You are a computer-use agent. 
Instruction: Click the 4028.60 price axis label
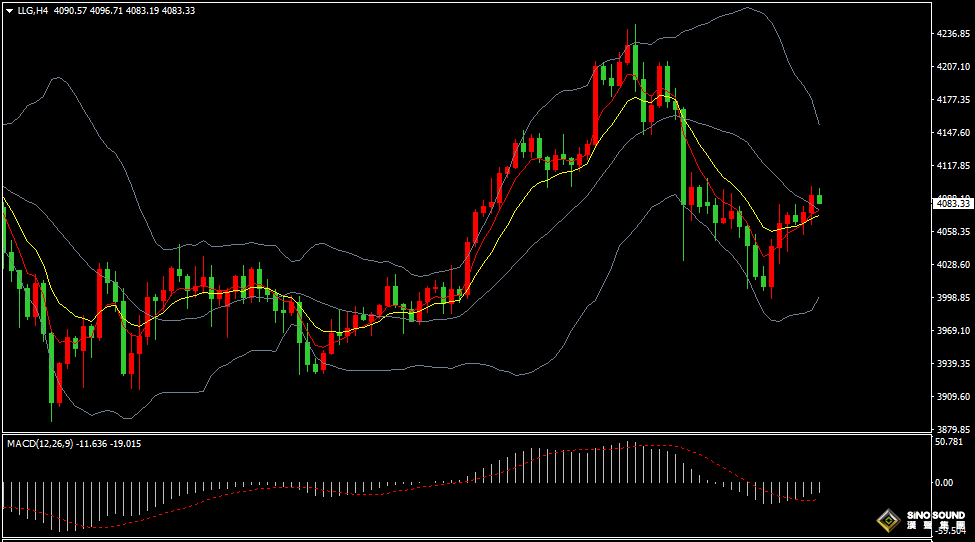coord(952,265)
